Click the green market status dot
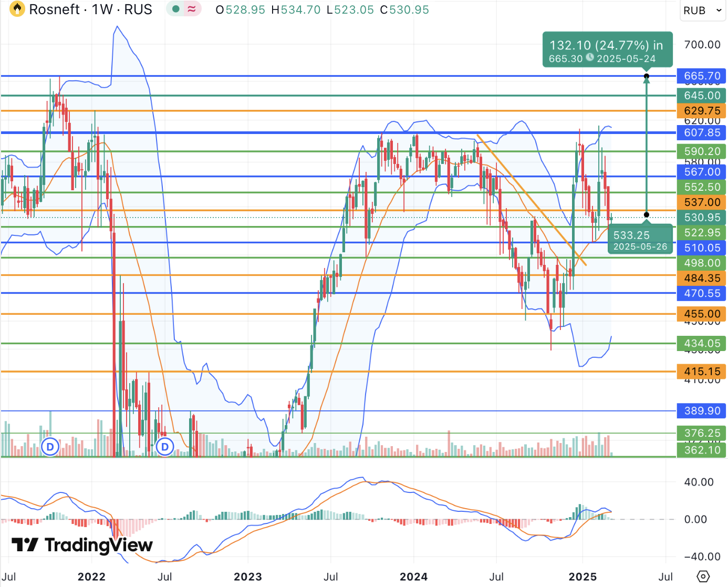 [x=176, y=9]
